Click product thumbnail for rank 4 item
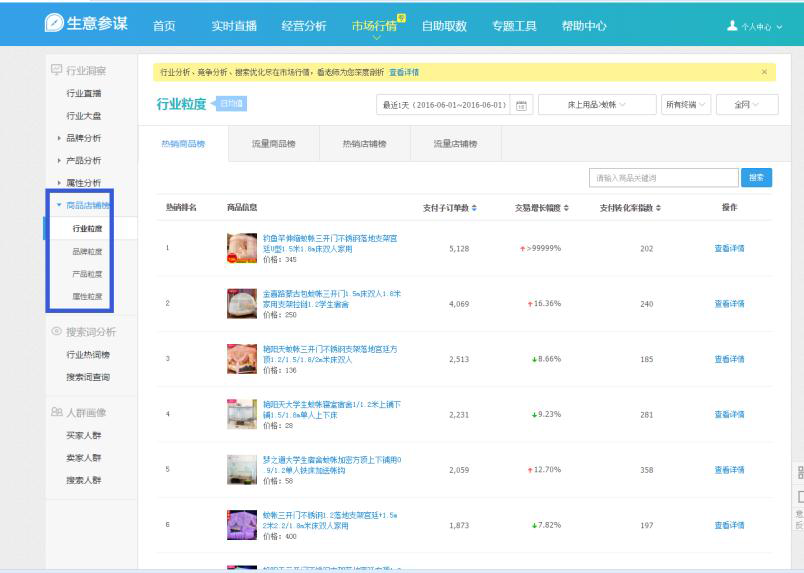The height and width of the screenshot is (573, 804). click(x=241, y=414)
